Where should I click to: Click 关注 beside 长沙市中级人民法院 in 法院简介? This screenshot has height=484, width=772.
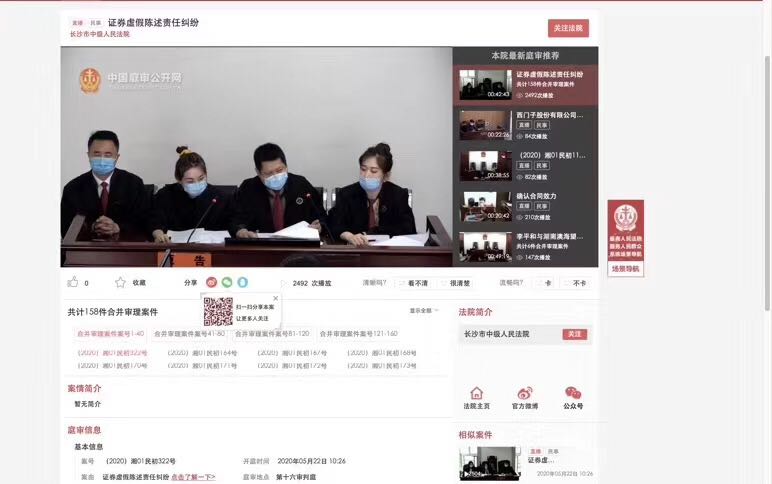[575, 334]
